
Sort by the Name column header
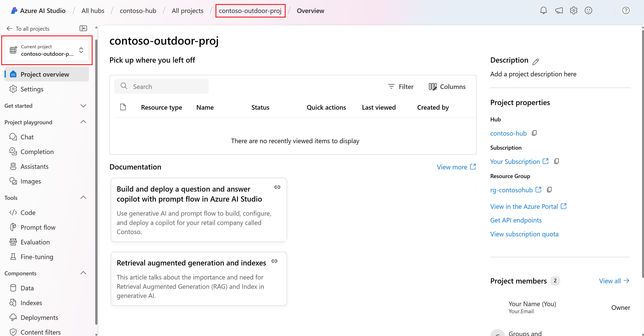click(x=205, y=107)
